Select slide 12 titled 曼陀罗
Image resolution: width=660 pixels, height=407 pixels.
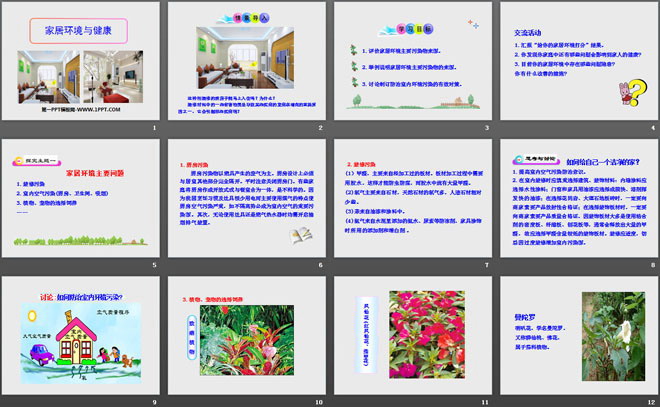579,335
